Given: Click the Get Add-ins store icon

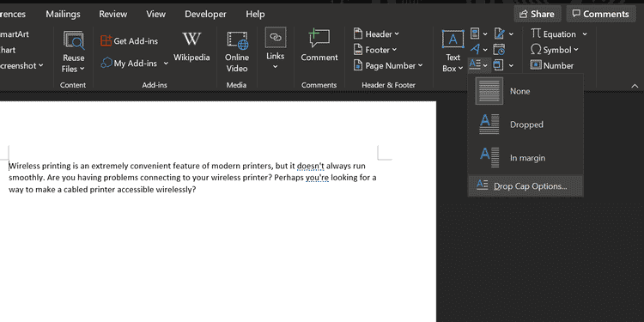Looking at the screenshot, I should (106, 40).
